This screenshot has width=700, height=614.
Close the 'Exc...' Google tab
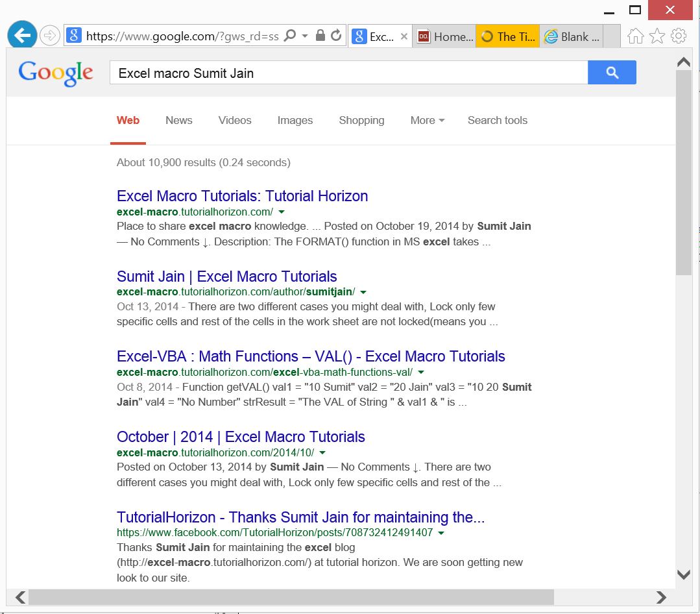[x=404, y=36]
